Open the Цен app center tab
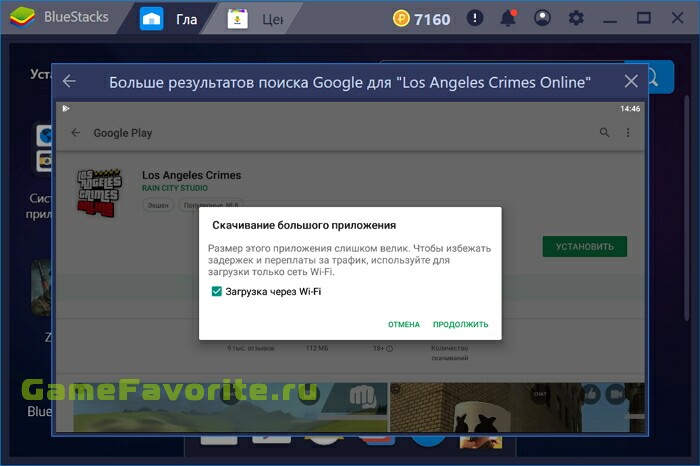Screen dimensions: 700x466 [x=255, y=19]
